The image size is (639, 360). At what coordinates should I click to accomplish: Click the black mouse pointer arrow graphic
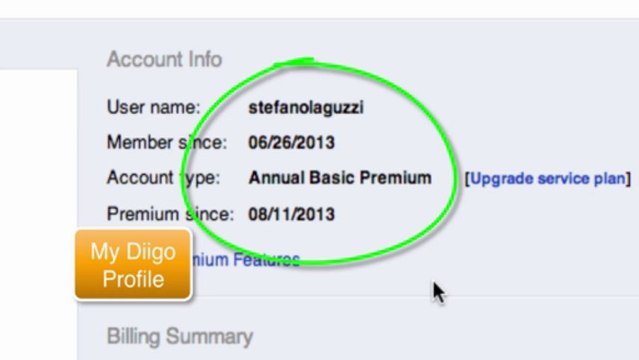click(439, 293)
